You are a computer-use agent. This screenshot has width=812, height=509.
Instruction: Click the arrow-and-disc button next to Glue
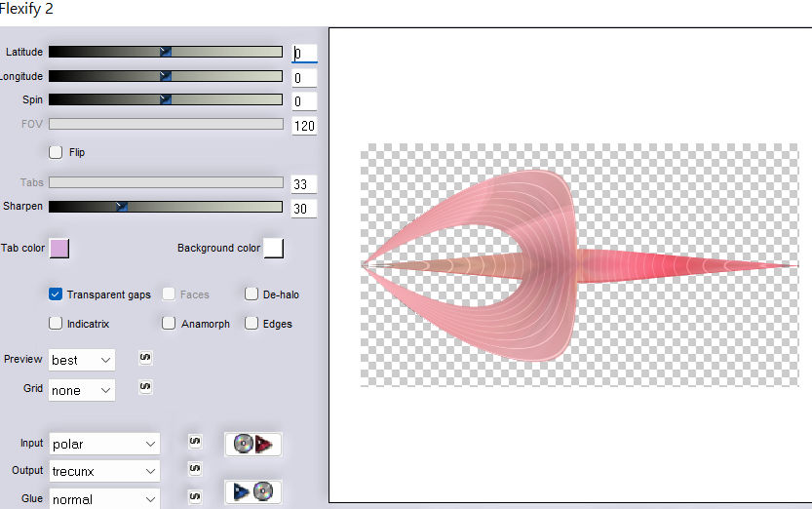click(x=253, y=491)
